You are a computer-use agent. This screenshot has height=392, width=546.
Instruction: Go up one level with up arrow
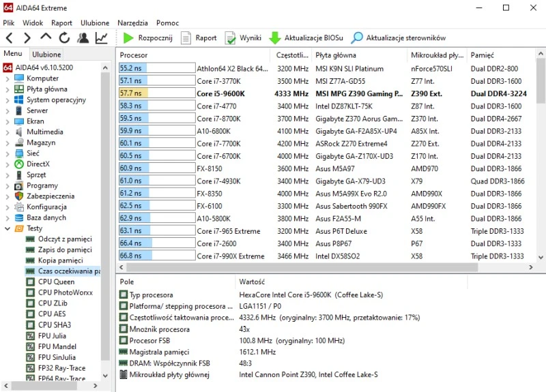click(x=46, y=37)
